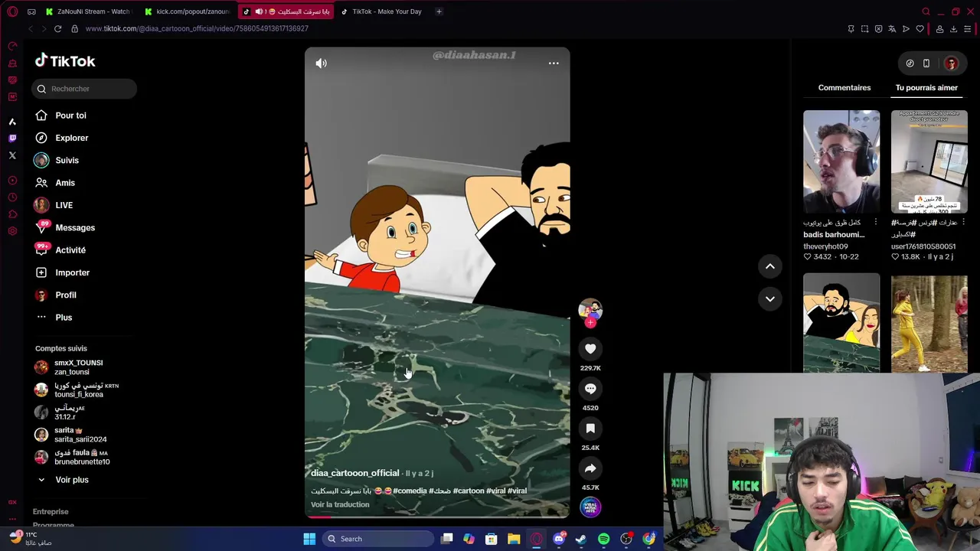980x551 pixels.
Task: Click the TikTok logo
Action: pos(65,61)
